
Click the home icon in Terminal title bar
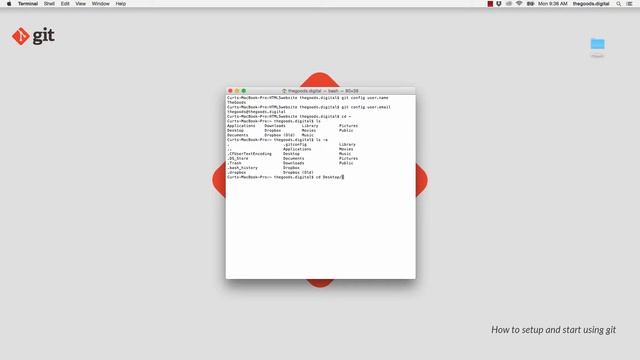[284, 91]
